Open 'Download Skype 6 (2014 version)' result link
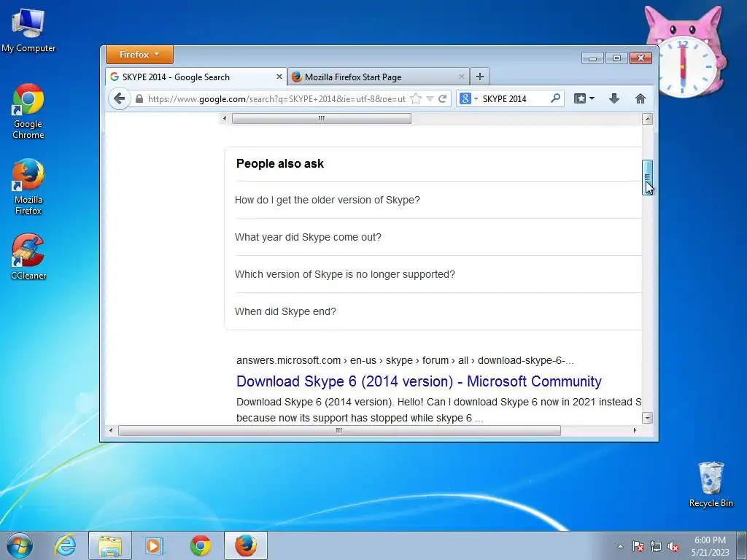Image resolution: width=747 pixels, height=560 pixels. pos(419,381)
